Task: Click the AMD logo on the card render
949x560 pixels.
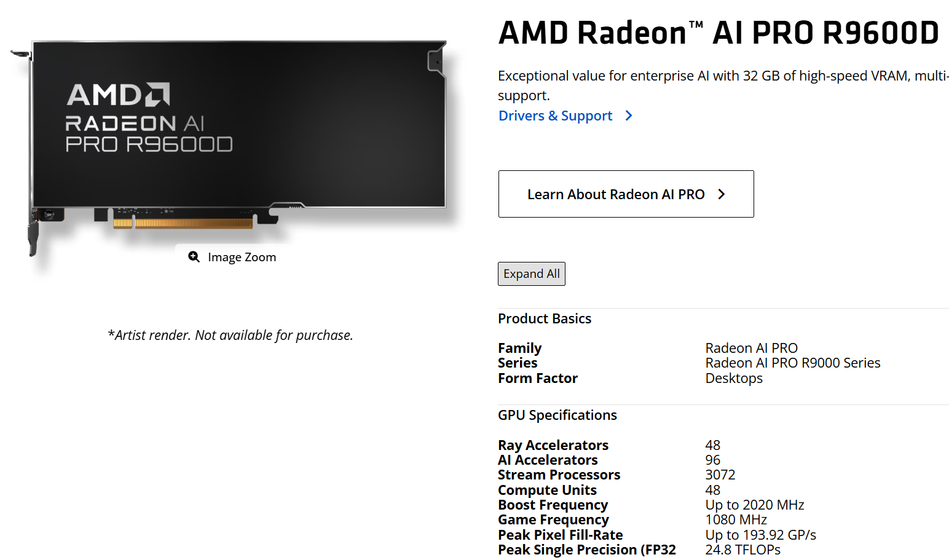Action: click(x=119, y=95)
